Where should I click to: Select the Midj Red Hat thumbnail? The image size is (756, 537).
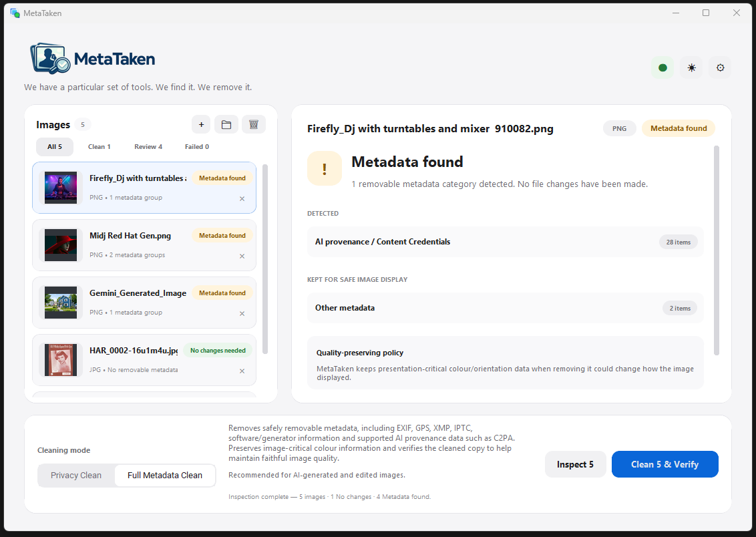click(61, 245)
